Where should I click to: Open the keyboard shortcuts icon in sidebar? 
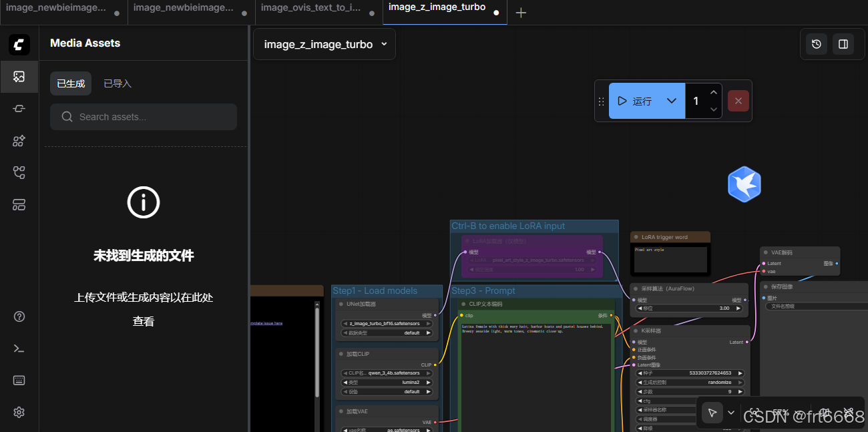click(x=19, y=380)
